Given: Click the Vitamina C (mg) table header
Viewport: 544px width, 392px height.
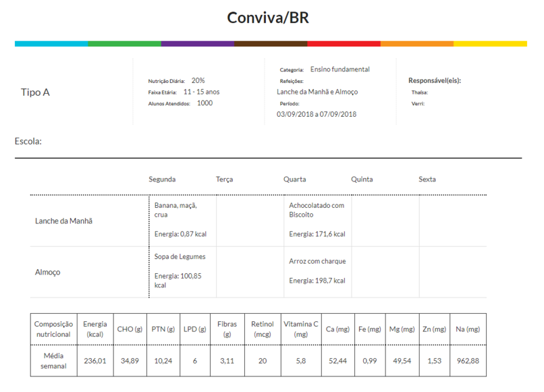Looking at the screenshot, I should [x=300, y=329].
